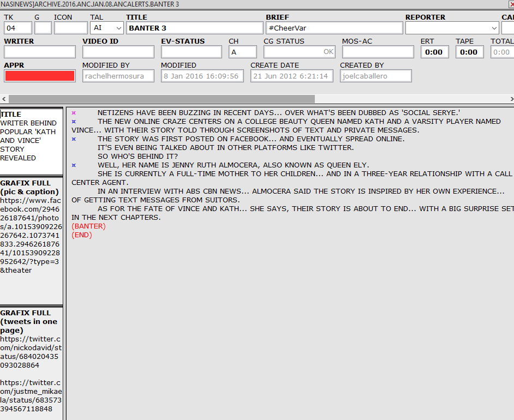This screenshot has height=420, width=514.
Task: Focus the empty VIDEO ID field
Action: pos(118,52)
